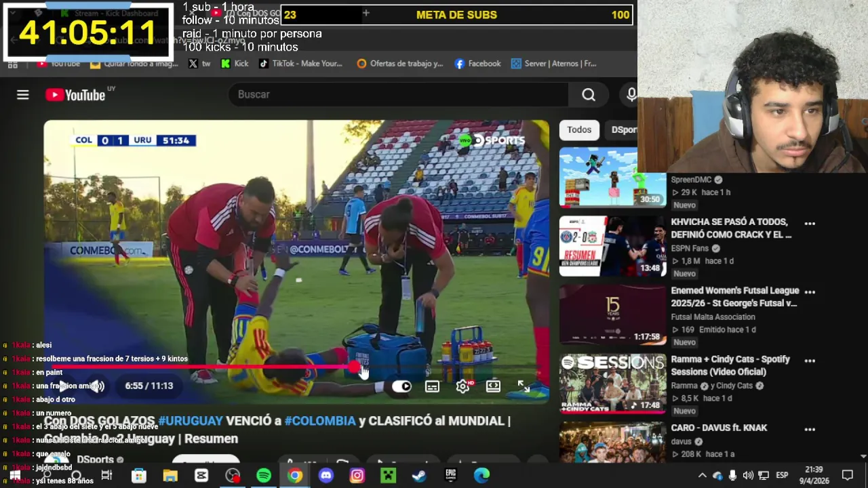
Task: Open the Server Aternos bookmark
Action: (553, 64)
